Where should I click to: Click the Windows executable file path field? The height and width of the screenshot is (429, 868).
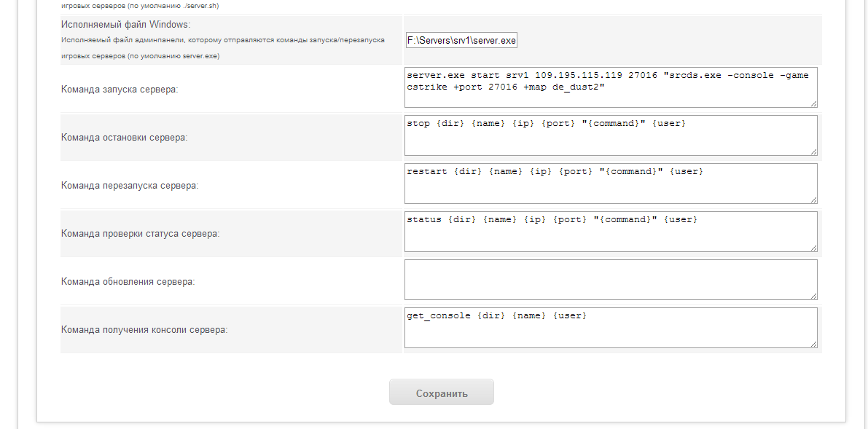pyautogui.click(x=461, y=41)
